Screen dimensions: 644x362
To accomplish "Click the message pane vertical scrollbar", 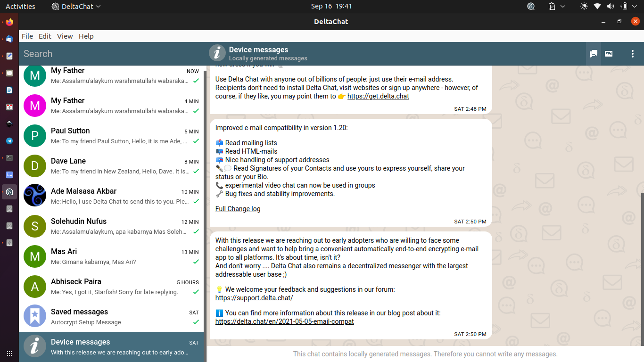I will (x=643, y=269).
